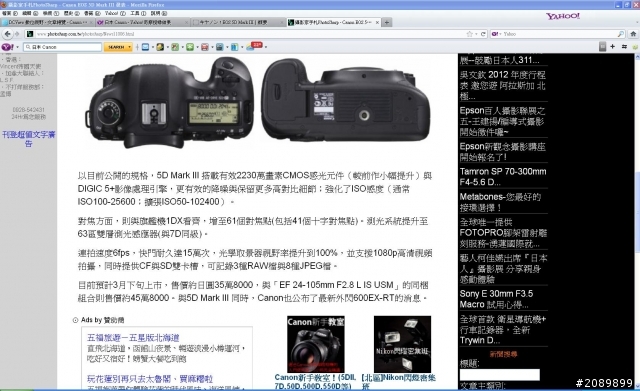Click the small green icon at far right of toolbar
This screenshot has width=640, height=391.
click(x=636, y=47)
